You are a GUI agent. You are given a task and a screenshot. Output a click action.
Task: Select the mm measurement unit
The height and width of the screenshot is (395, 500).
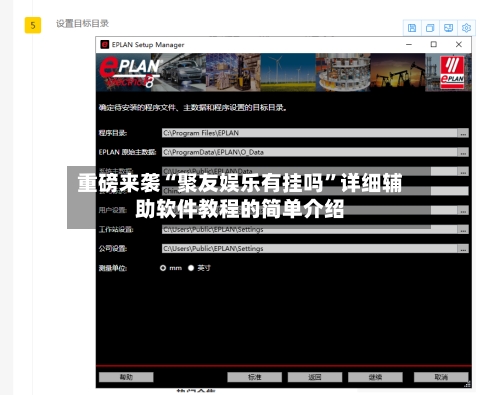coord(163,268)
